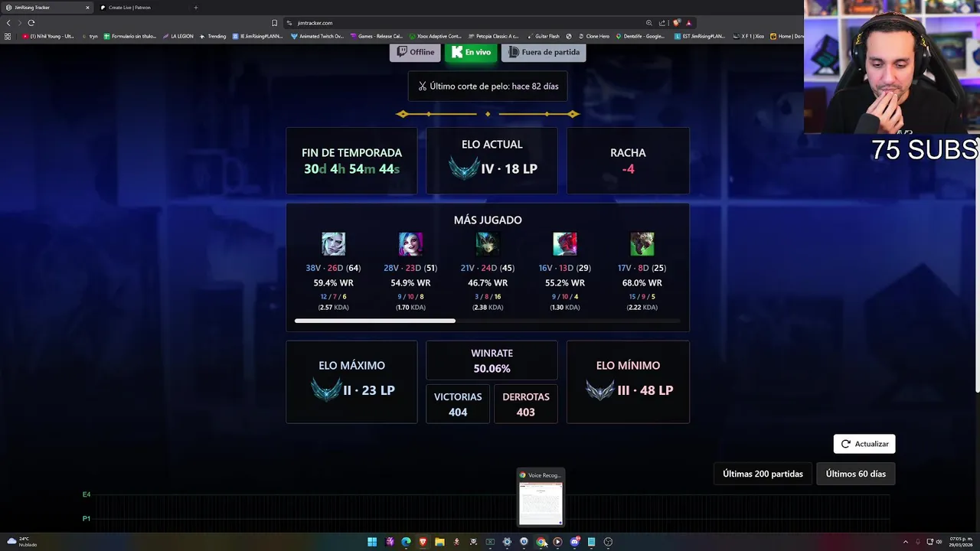Open 'Games - Release Cal...' bookmark
The image size is (980, 551).
pyautogui.click(x=376, y=36)
